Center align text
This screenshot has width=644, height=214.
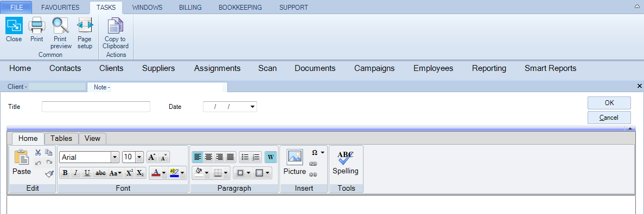point(209,157)
